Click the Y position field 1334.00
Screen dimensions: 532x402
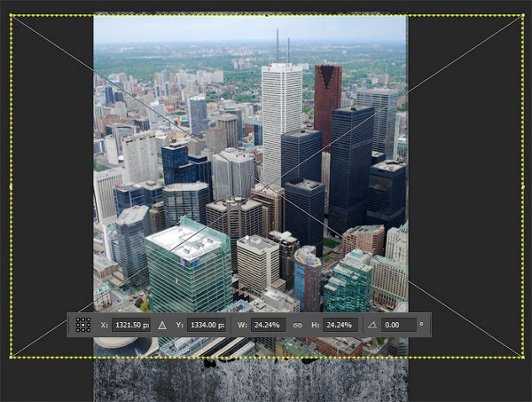click(x=207, y=325)
